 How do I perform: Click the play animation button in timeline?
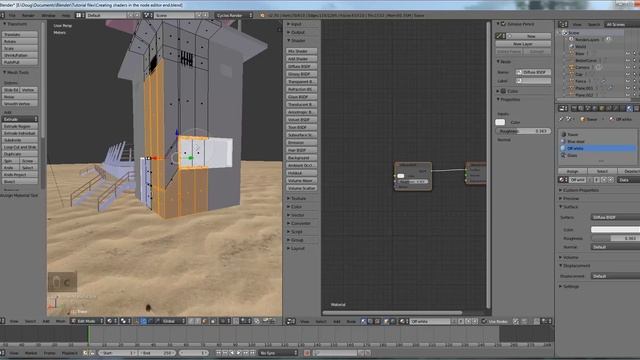pyautogui.click(x=239, y=353)
